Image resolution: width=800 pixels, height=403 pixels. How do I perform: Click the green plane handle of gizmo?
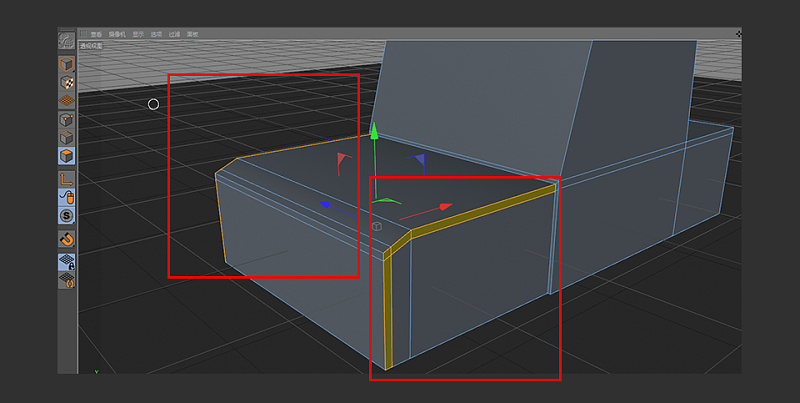click(x=386, y=201)
